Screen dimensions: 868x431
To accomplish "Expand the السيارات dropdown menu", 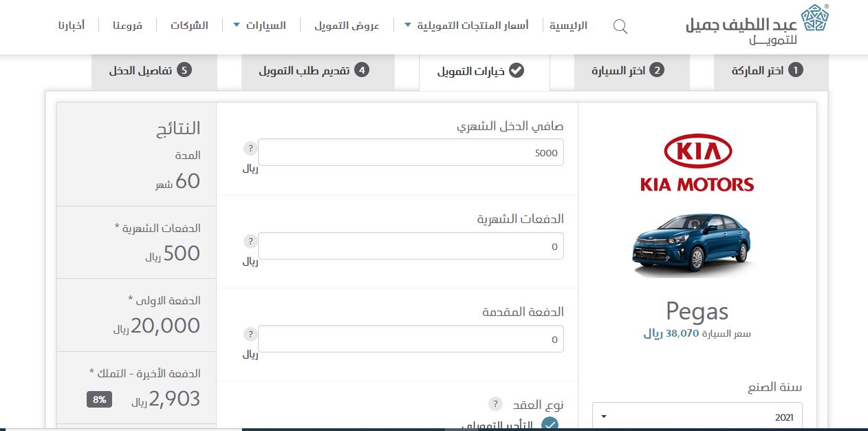I will (260, 25).
